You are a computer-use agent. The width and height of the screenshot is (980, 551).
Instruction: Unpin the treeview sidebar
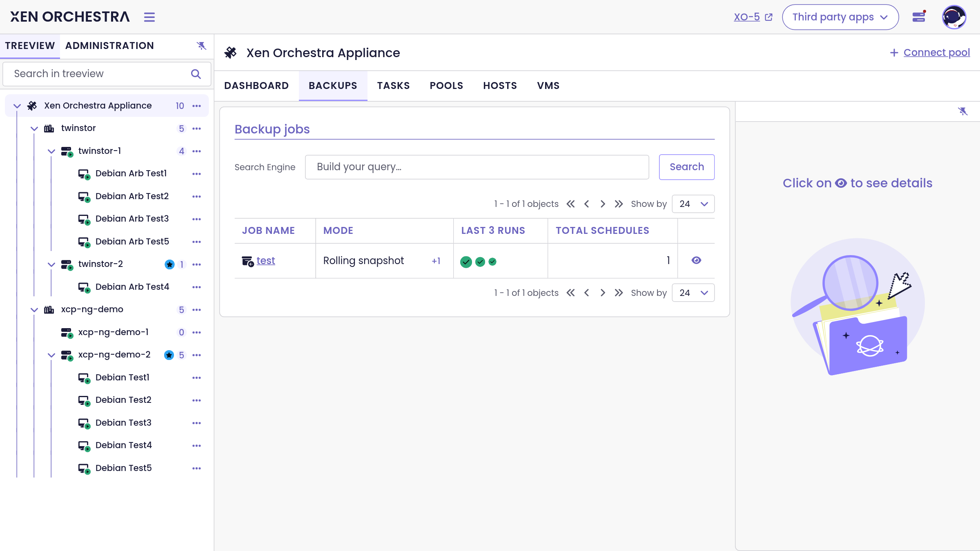coord(201,46)
